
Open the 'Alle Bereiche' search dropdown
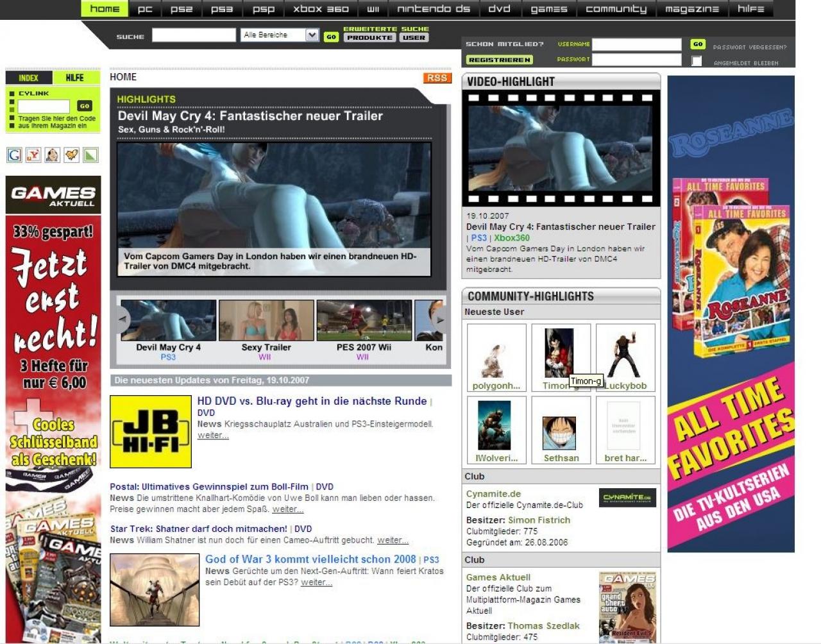click(280, 35)
